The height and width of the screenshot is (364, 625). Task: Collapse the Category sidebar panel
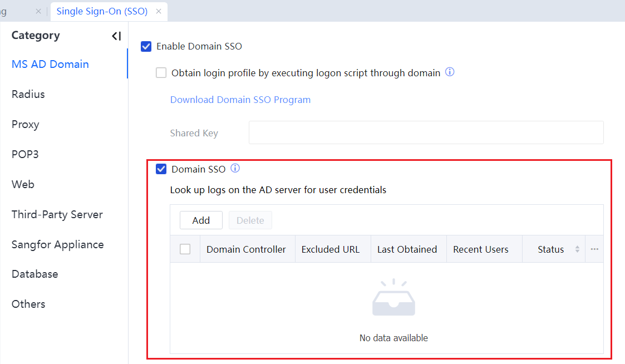[116, 36]
